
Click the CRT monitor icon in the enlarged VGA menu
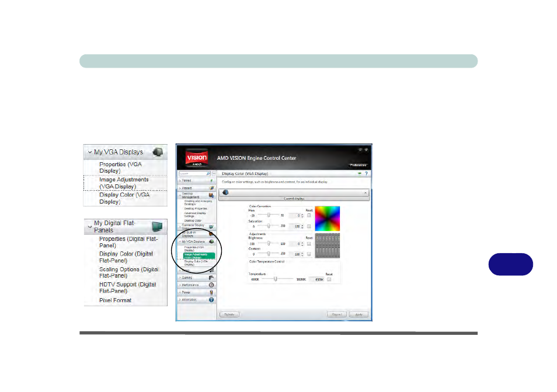pos(158,152)
